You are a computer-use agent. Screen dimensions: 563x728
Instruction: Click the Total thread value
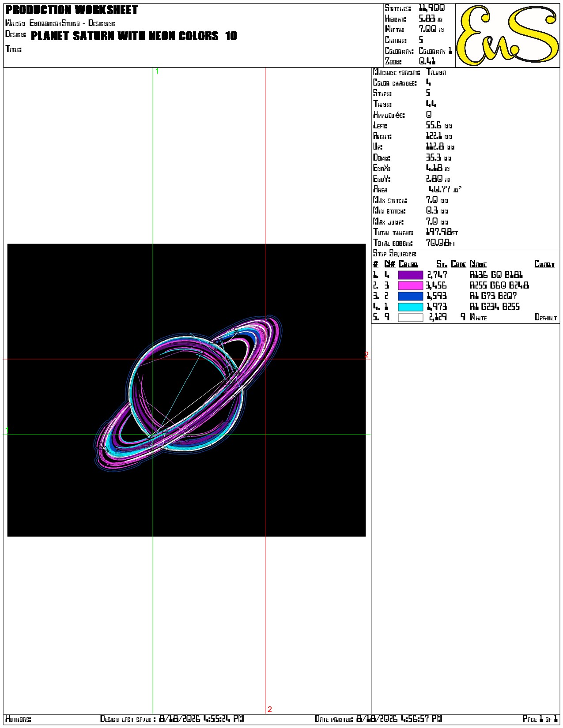[x=442, y=232]
